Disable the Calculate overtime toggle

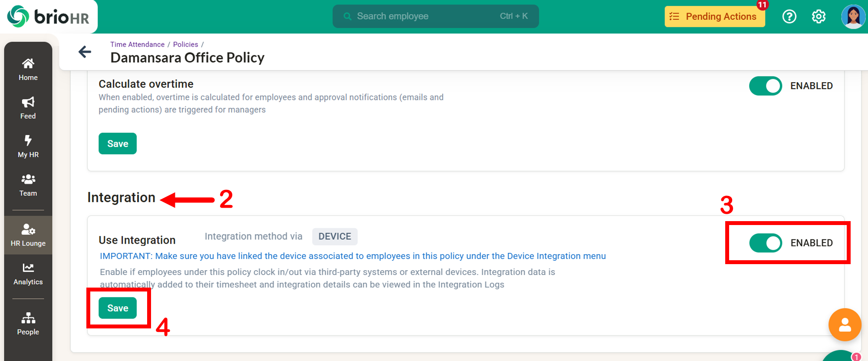pos(766,86)
